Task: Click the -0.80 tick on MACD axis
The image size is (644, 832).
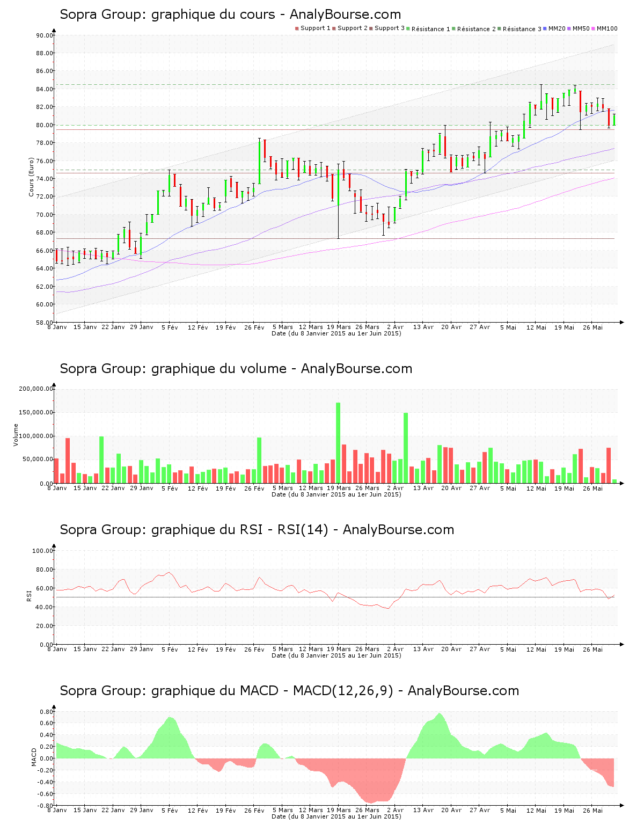Action: point(46,806)
